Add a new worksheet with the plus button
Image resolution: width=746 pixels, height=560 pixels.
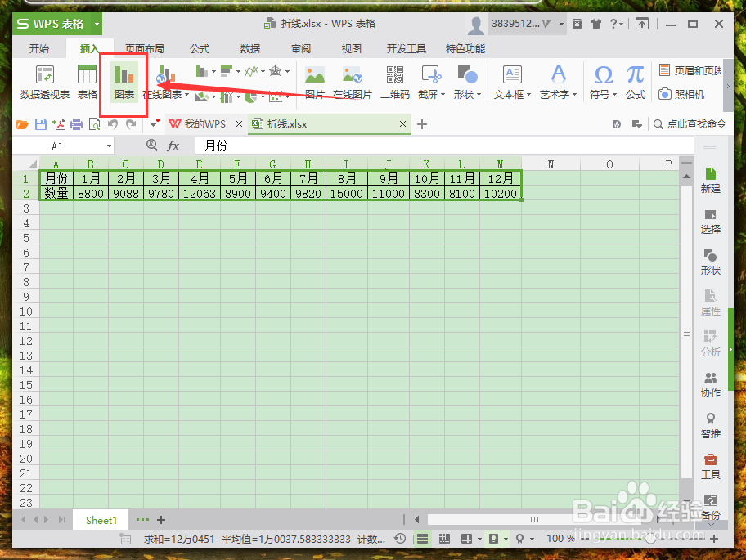pos(161,520)
